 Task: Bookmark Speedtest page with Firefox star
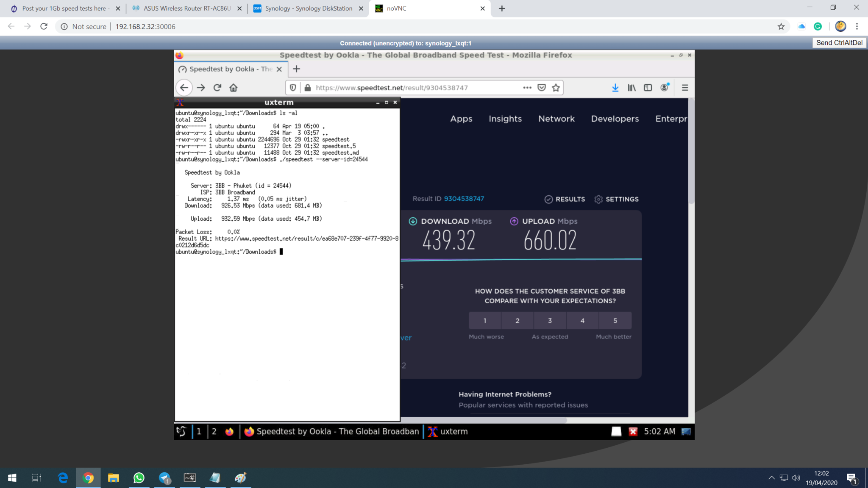coord(556,88)
